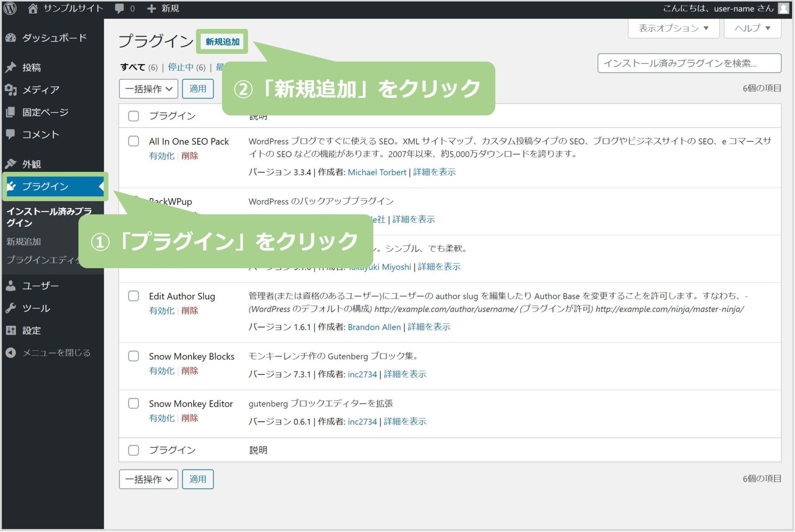Image resolution: width=795 pixels, height=532 pixels.
Task: Click 詳細を表示 for Snow Monkey Editor
Action: coord(405,421)
